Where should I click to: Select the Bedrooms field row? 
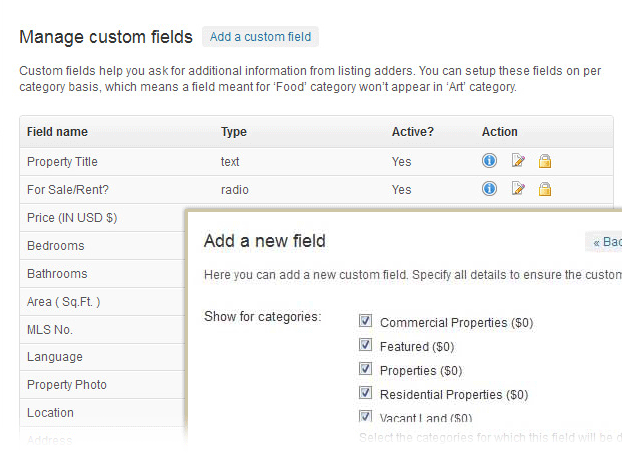[x=102, y=246]
